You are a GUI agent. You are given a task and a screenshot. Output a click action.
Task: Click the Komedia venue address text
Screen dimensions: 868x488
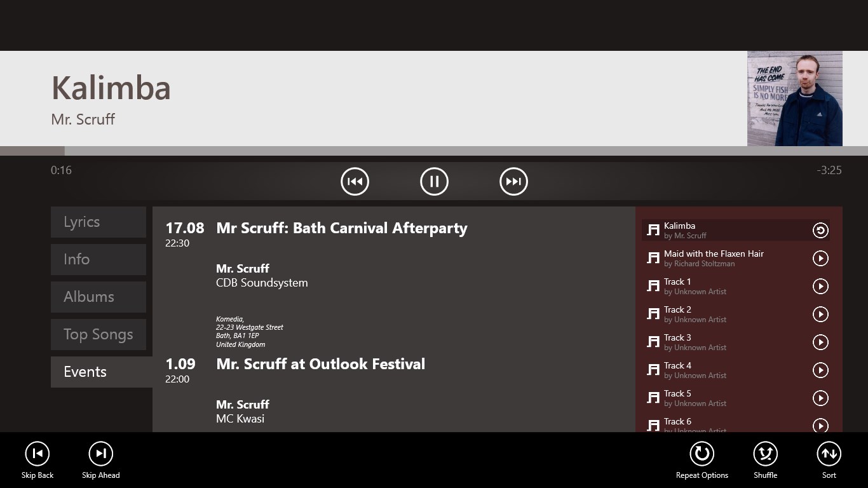[250, 332]
